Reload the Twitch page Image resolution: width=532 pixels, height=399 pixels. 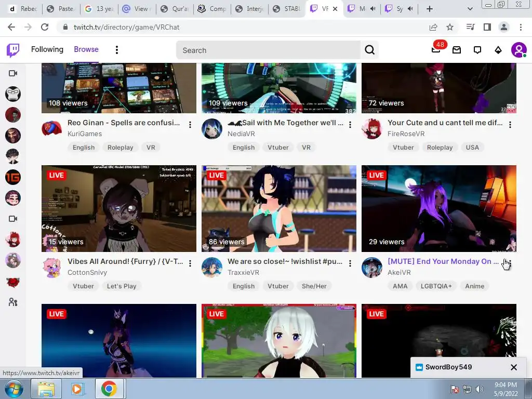(45, 27)
